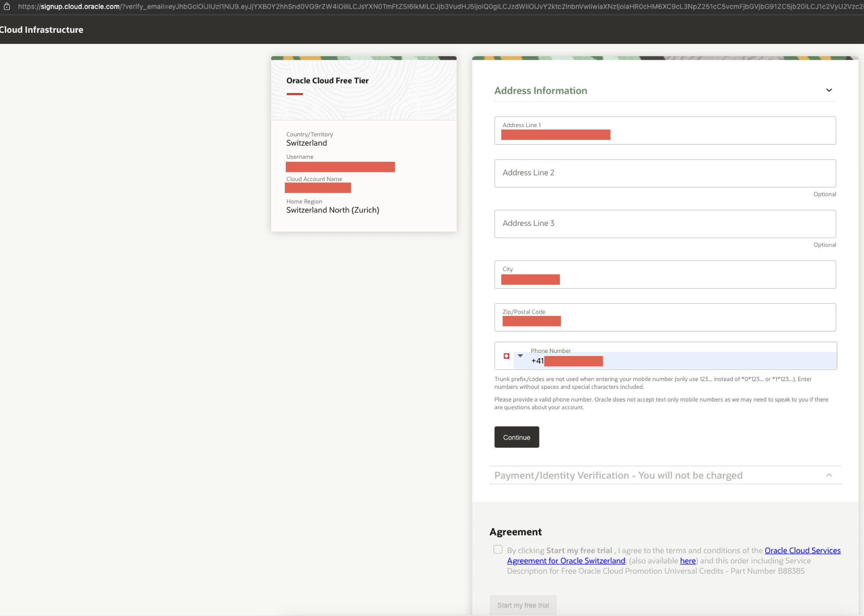The height and width of the screenshot is (616, 864).
Task: Tick the Agreement terms checkbox
Action: [x=498, y=550]
